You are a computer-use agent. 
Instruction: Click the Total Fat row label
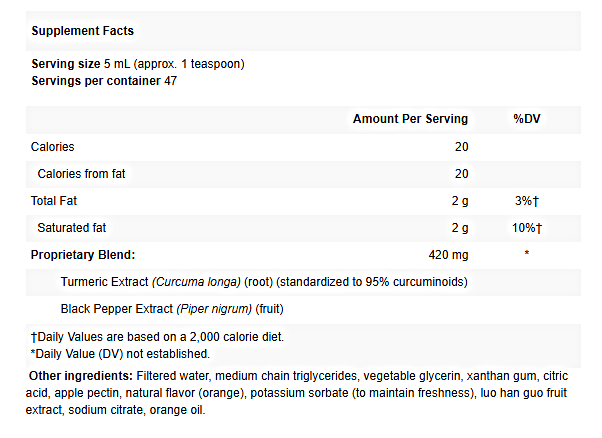pos(56,200)
